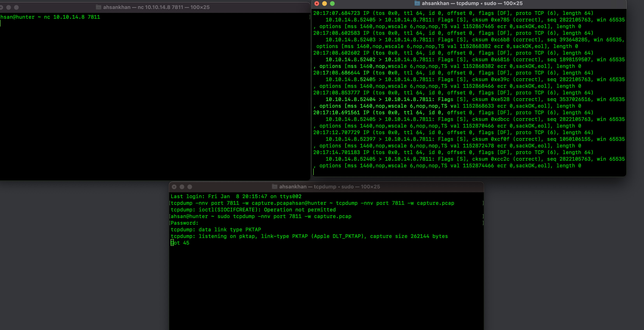The width and height of the screenshot is (644, 330).
Task: Zoom the bottom tcpdump window
Action: [x=190, y=187]
